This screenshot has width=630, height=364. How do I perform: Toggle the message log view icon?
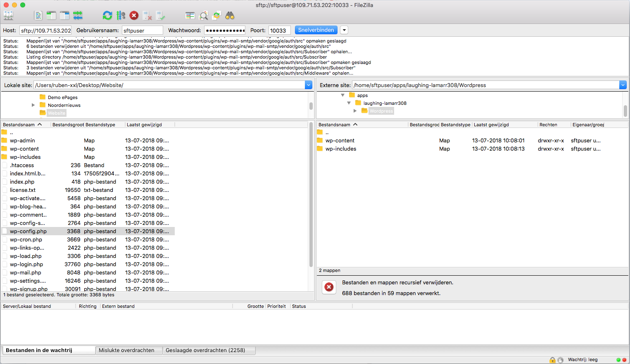pyautogui.click(x=38, y=16)
